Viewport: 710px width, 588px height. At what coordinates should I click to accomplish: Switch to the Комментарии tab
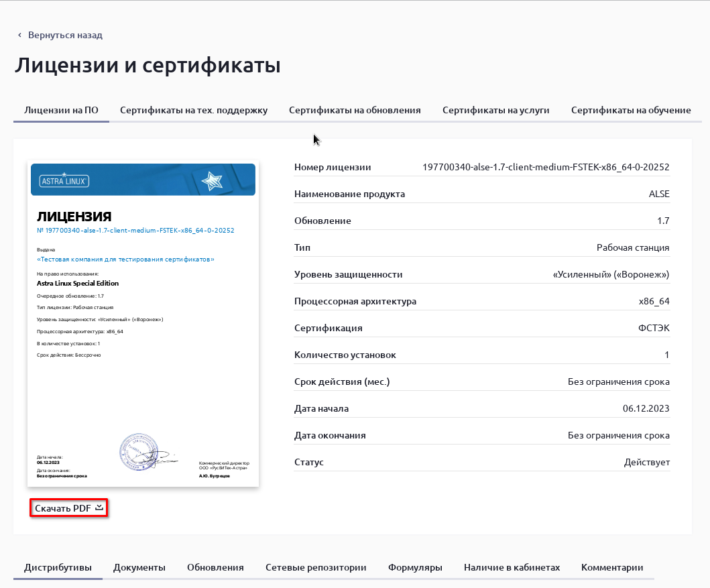coord(612,567)
